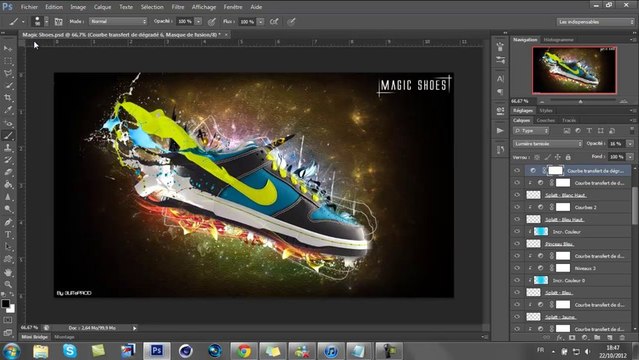
Task: Select the History Brush tool
Action: click(8, 160)
